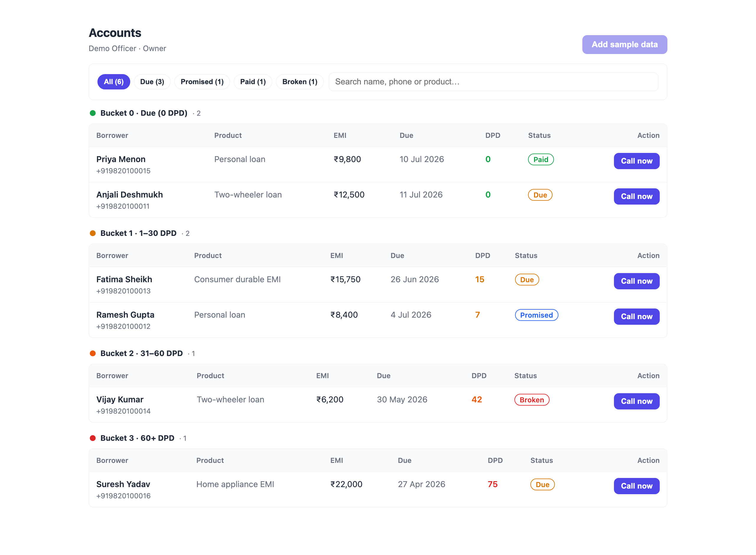
Task: Click the Promised status badge for Ramesh Gupta
Action: [536, 315]
